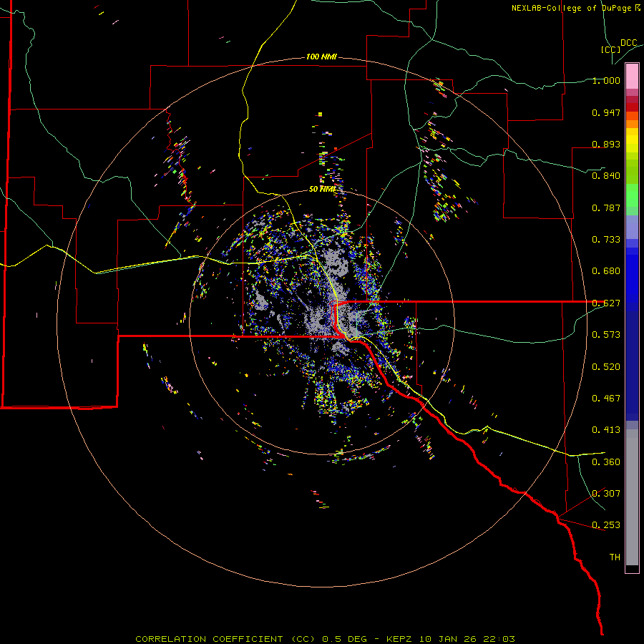Select the 0.573 scale value
This screenshot has height=644, width=644.
click(x=606, y=335)
